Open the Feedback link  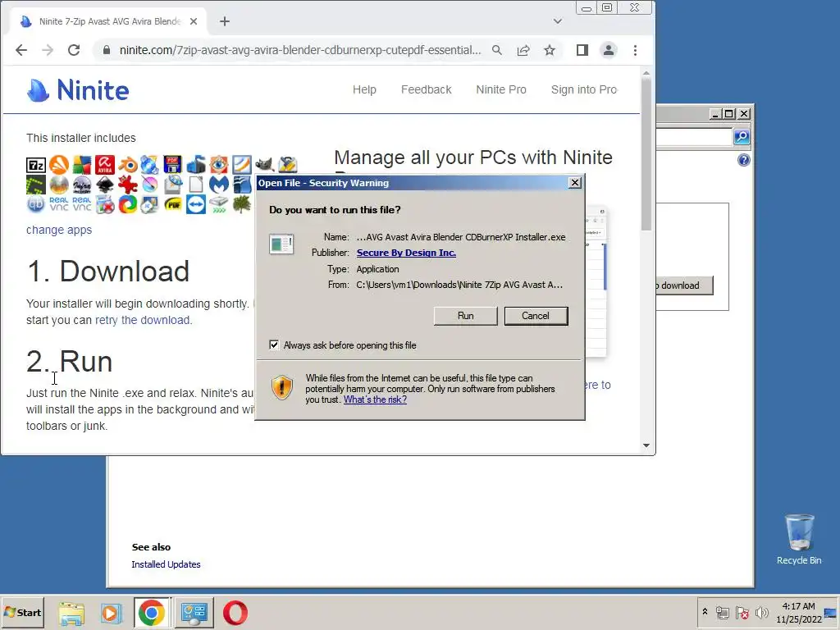(427, 89)
